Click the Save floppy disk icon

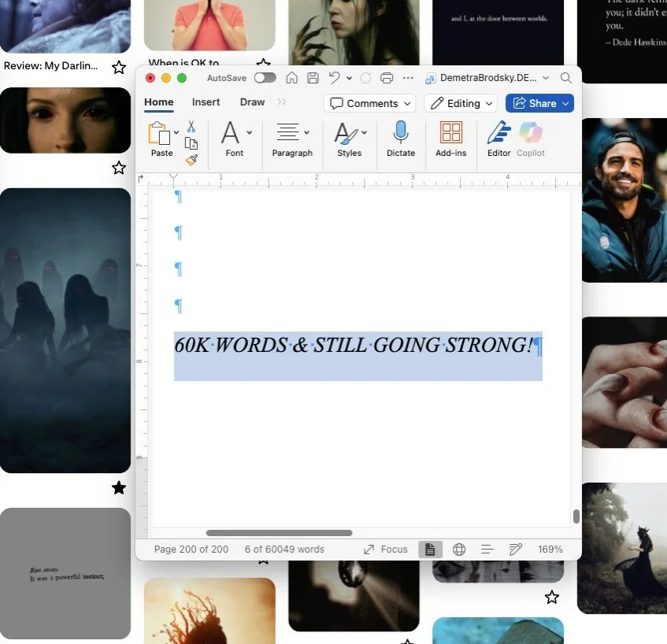click(313, 78)
